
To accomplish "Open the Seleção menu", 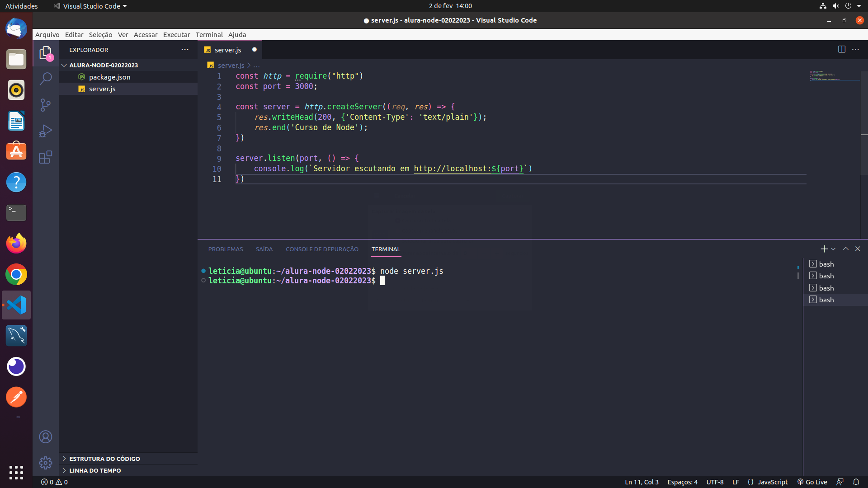I will click(100, 35).
